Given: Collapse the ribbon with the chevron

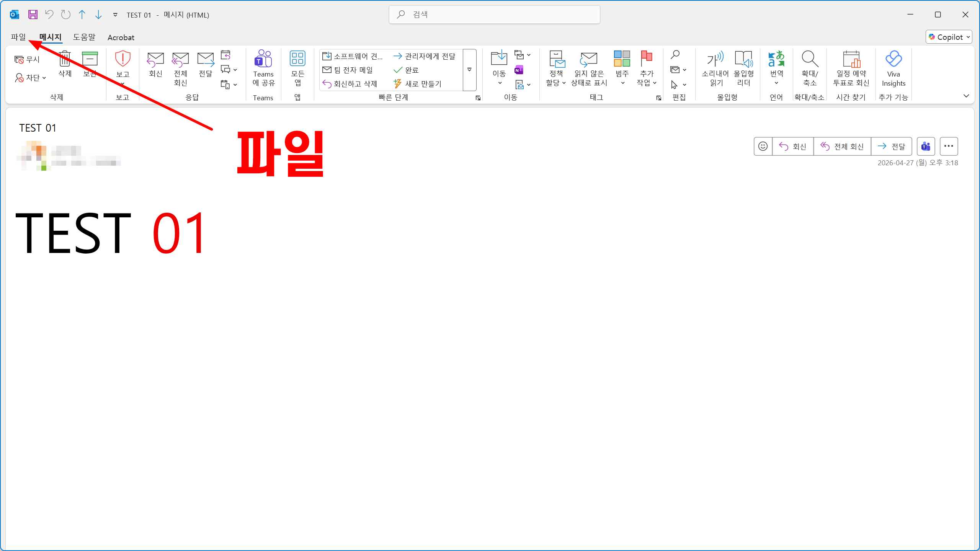Looking at the screenshot, I should (966, 96).
